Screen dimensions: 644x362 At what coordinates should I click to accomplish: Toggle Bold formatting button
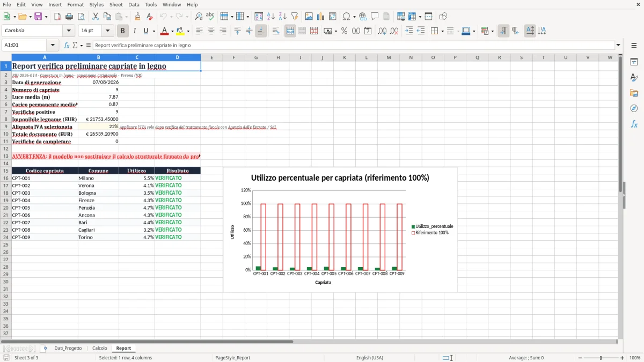tap(123, 31)
